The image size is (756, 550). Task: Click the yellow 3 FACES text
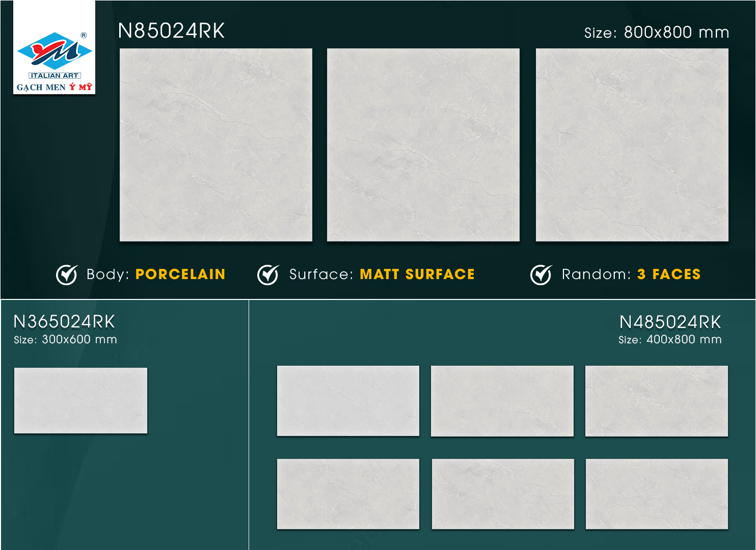pos(669,274)
